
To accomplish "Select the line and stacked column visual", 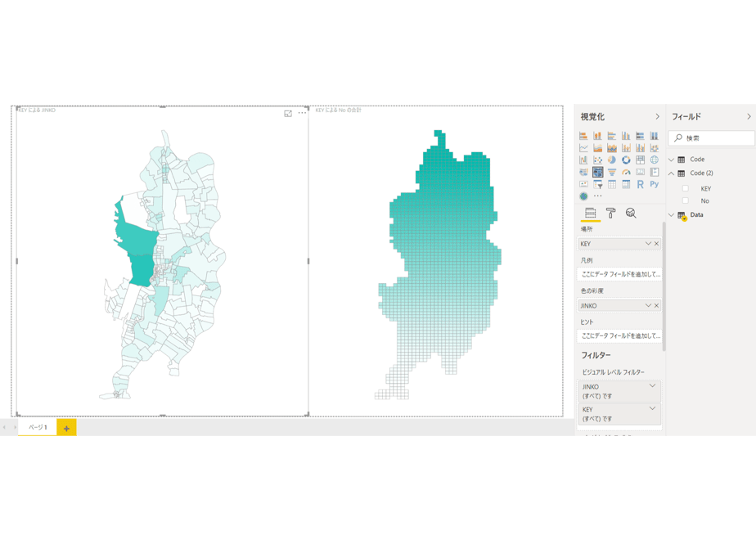I will [626, 147].
